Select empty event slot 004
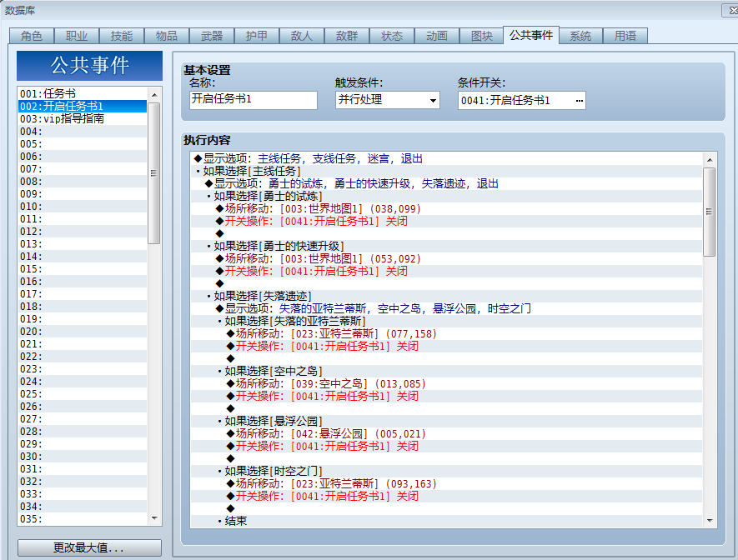 click(x=83, y=131)
